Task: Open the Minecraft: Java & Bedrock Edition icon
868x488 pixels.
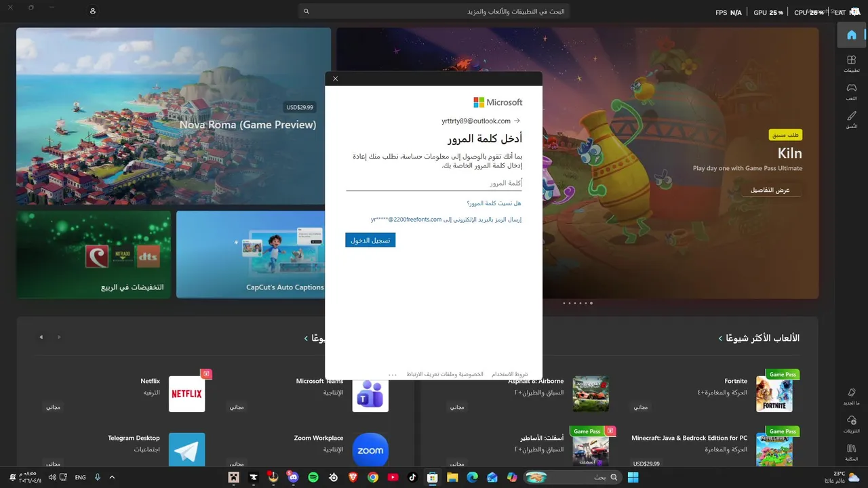Action: point(774,450)
